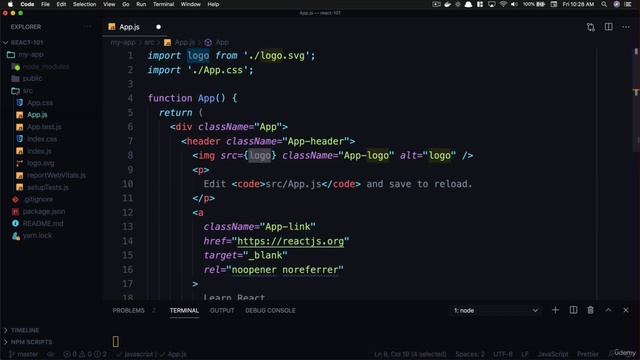The image size is (640, 360).
Task: Open the View menu
Action: click(x=109, y=4)
